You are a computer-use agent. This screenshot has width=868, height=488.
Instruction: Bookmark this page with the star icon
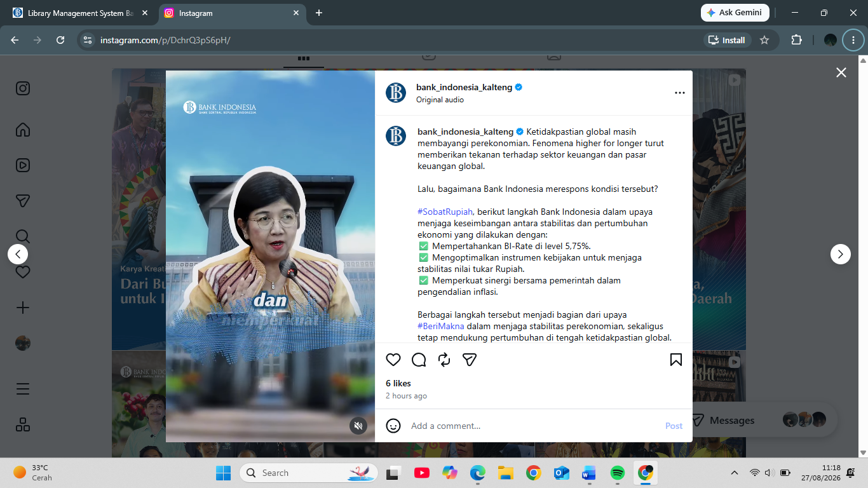pos(764,40)
